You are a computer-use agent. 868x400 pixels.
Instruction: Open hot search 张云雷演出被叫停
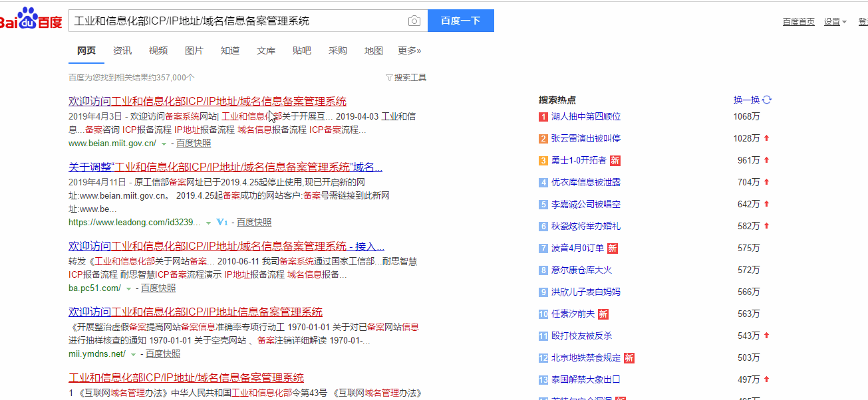coord(586,138)
